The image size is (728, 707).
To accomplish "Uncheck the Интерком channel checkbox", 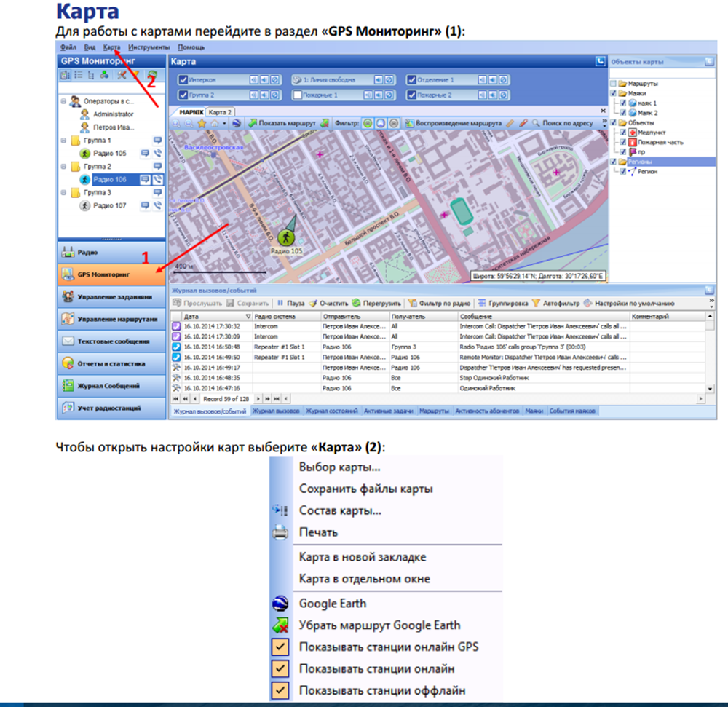I will (183, 80).
